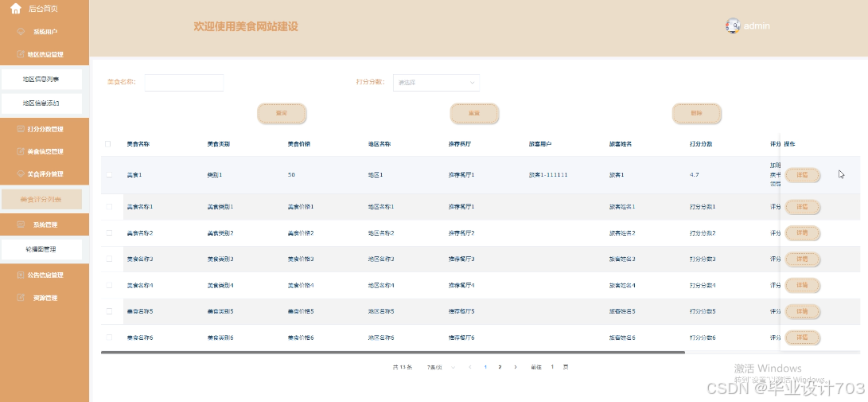Collapse the 地区信息管理 sidebar menu

point(45,54)
